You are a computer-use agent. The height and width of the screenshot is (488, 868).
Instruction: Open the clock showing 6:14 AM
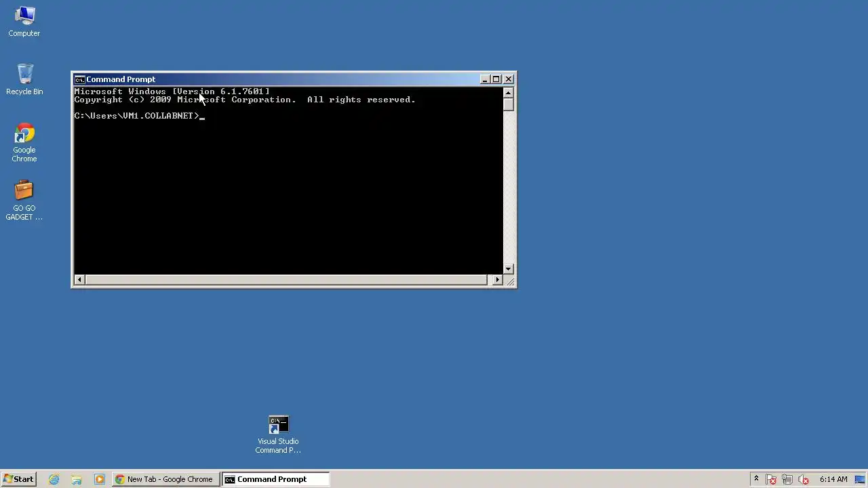tap(833, 479)
